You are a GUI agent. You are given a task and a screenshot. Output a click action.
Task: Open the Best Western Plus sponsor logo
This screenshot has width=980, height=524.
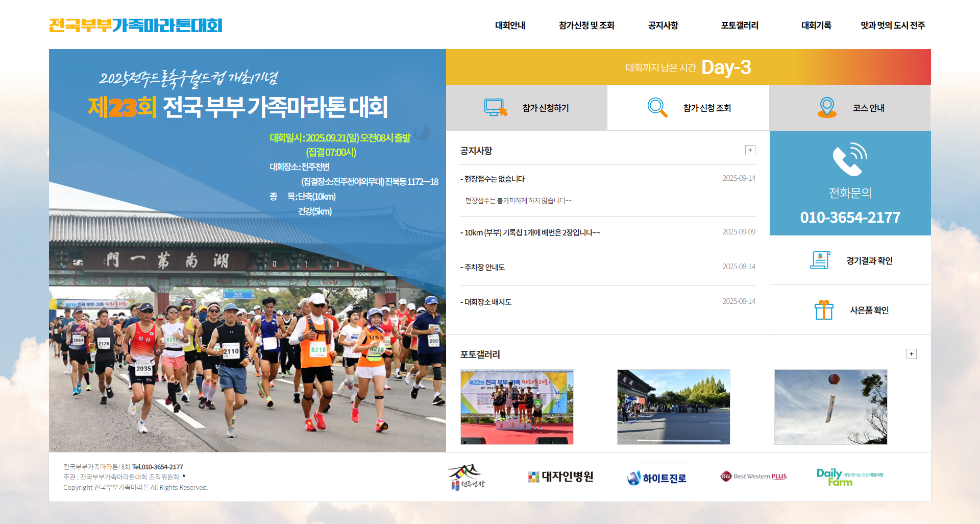(x=754, y=477)
